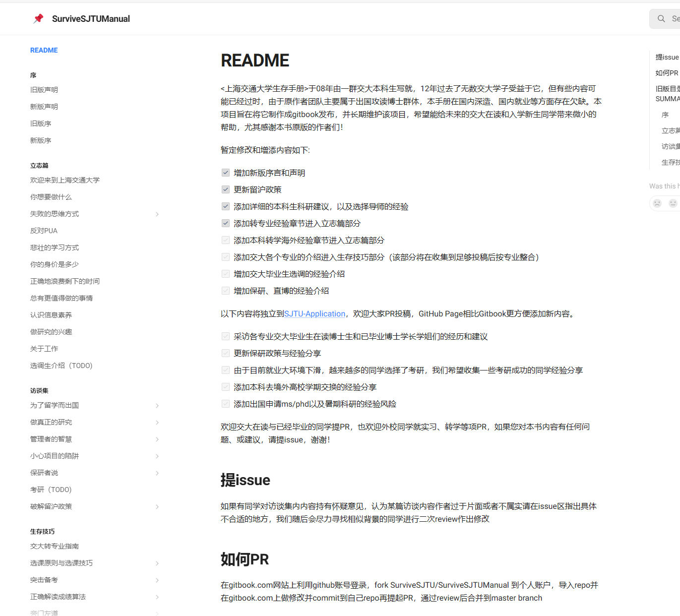Expand 失败的思维方式 sidebar section
This screenshot has width=680, height=616.
[157, 214]
